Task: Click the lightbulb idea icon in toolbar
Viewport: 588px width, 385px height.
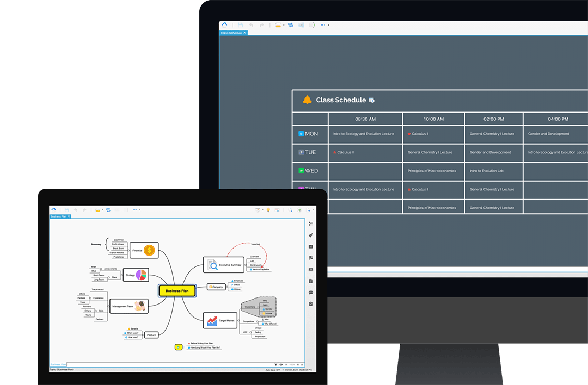Action: click(268, 209)
